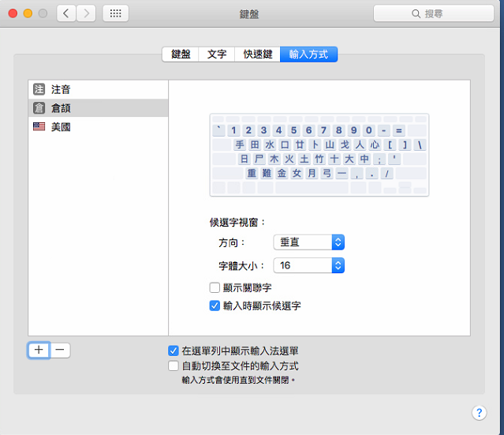Click the US flag icon for 美國
504x435 pixels.
(x=39, y=126)
